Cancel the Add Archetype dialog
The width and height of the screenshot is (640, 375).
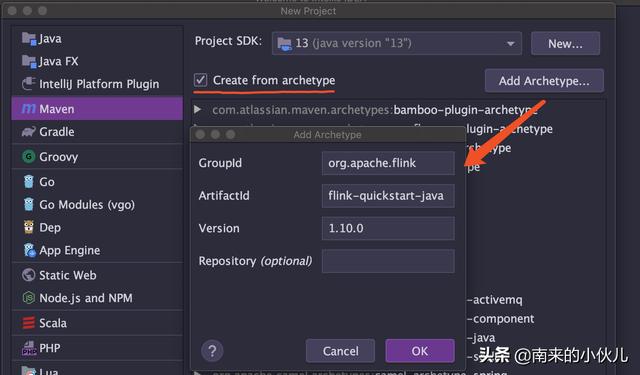(x=340, y=351)
